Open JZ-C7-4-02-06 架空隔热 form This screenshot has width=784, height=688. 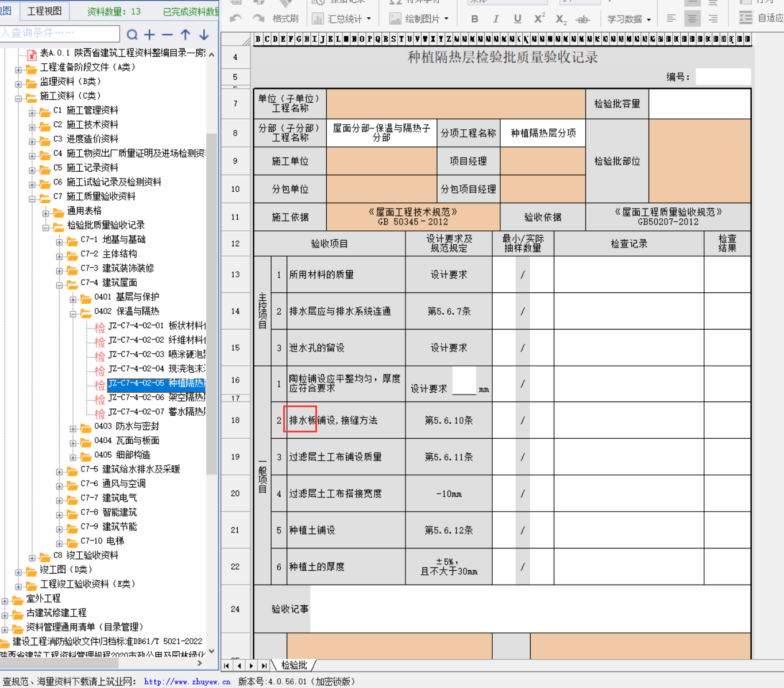point(156,397)
